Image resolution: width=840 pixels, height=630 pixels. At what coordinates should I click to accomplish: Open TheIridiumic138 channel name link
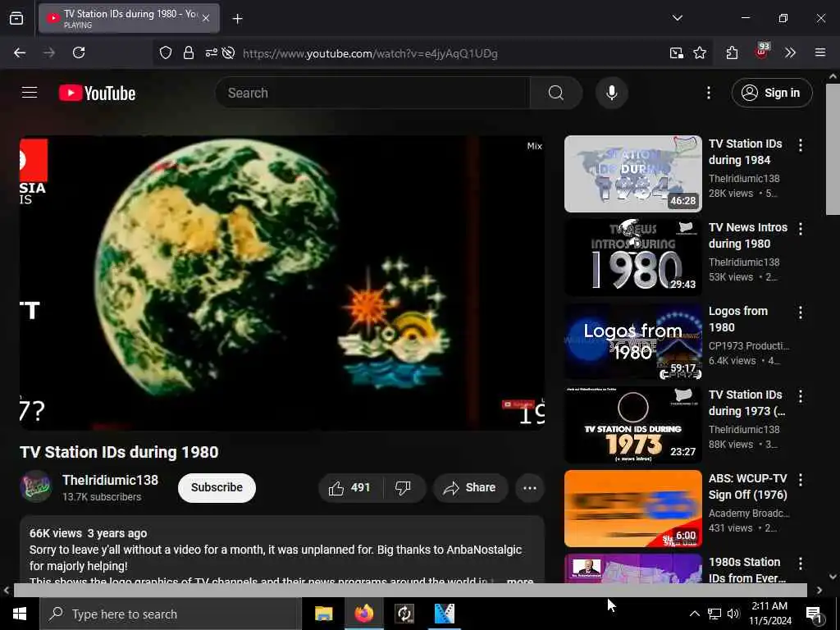pyautogui.click(x=110, y=480)
